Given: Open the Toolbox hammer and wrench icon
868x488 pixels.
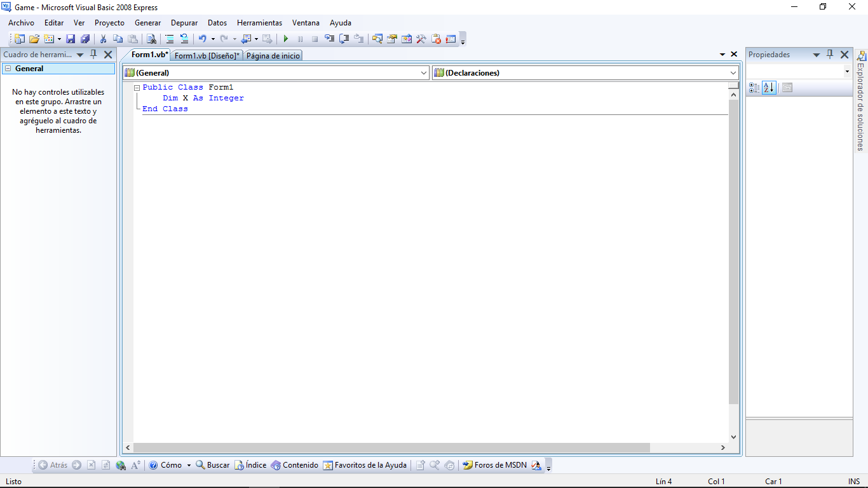Looking at the screenshot, I should [x=421, y=39].
